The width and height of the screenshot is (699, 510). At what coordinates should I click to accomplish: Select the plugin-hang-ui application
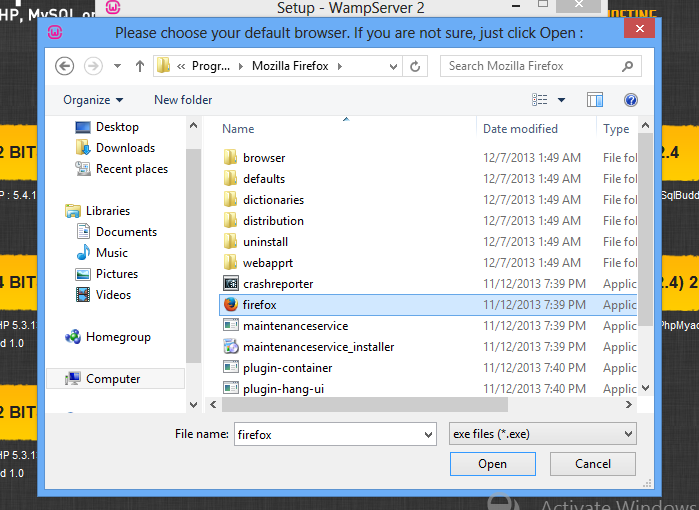pos(273,389)
